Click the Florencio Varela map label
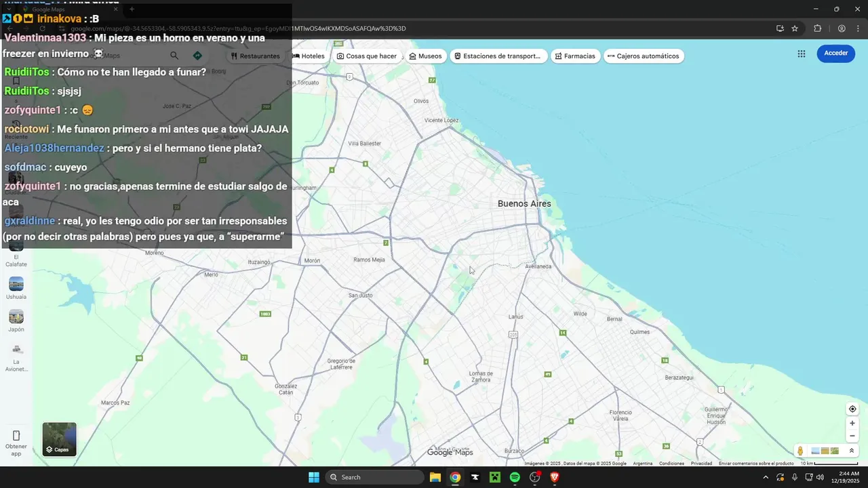Screen dimensions: 868x488 [620, 415]
